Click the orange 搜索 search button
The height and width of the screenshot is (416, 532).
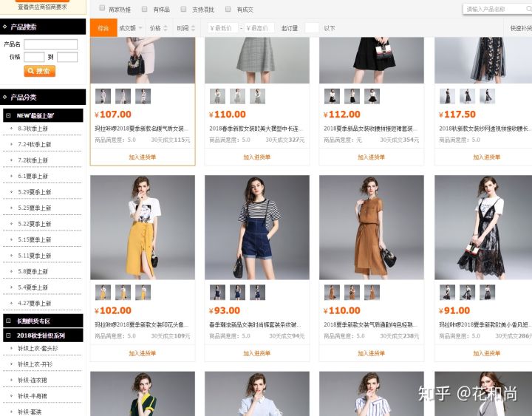40,72
